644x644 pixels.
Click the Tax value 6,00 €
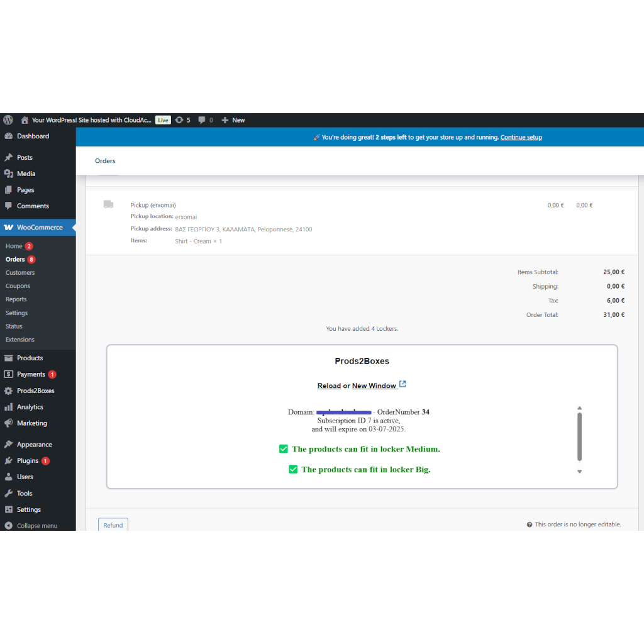point(616,300)
